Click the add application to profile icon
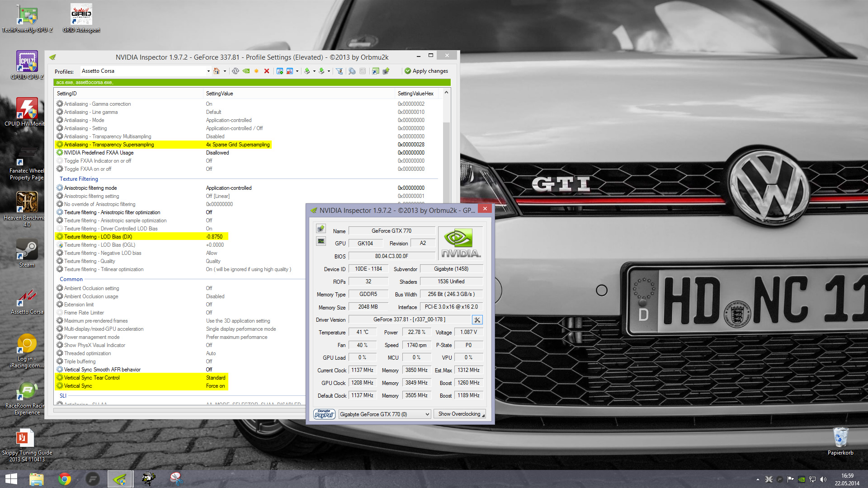Screen dimensions: 868x488 [280, 71]
